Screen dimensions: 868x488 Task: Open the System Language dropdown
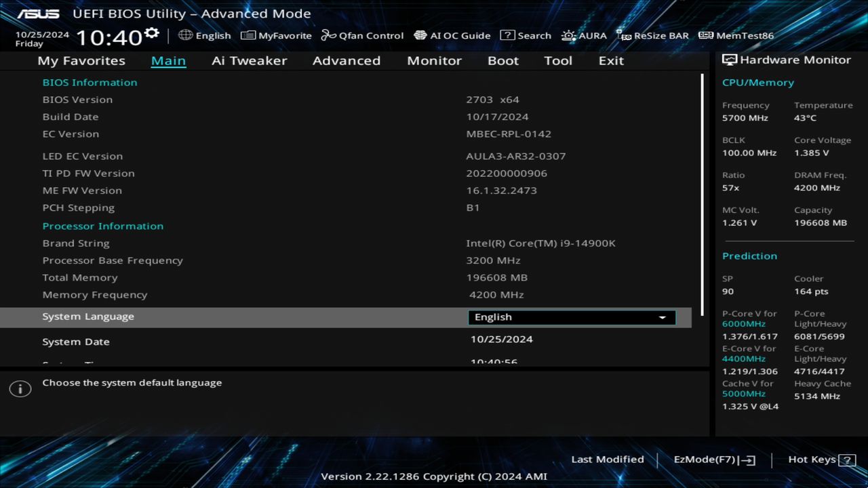tap(571, 317)
